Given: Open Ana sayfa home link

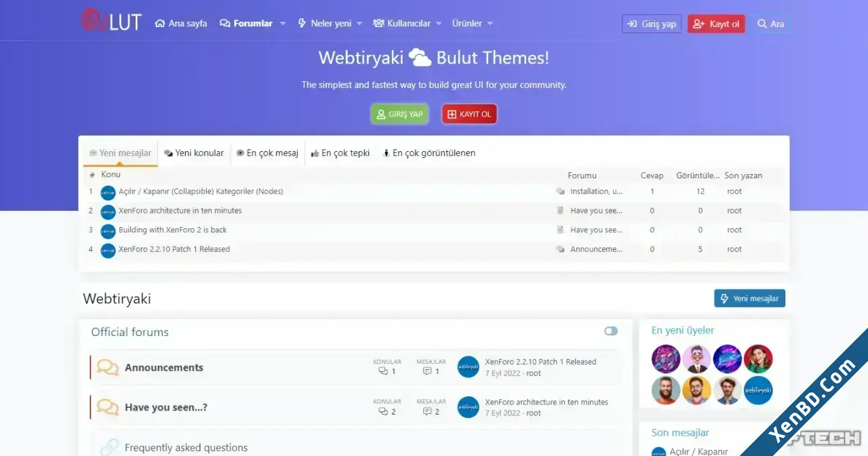Looking at the screenshot, I should (181, 23).
